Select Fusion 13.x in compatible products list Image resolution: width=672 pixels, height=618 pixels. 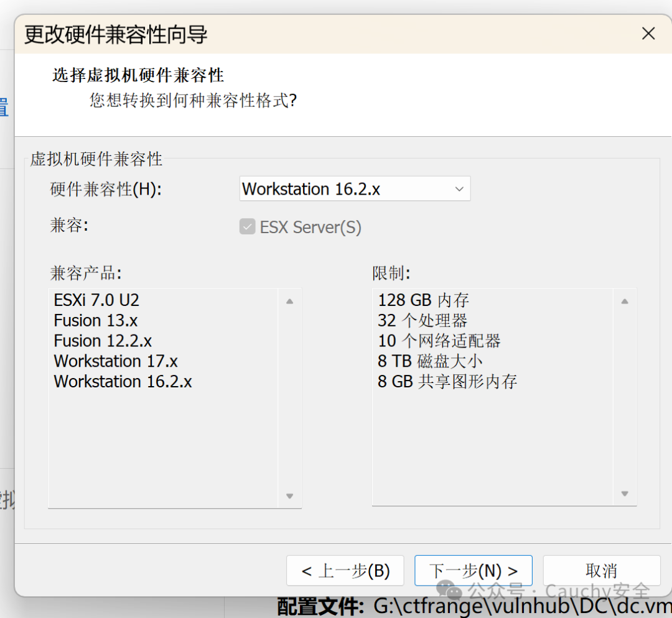(x=96, y=320)
